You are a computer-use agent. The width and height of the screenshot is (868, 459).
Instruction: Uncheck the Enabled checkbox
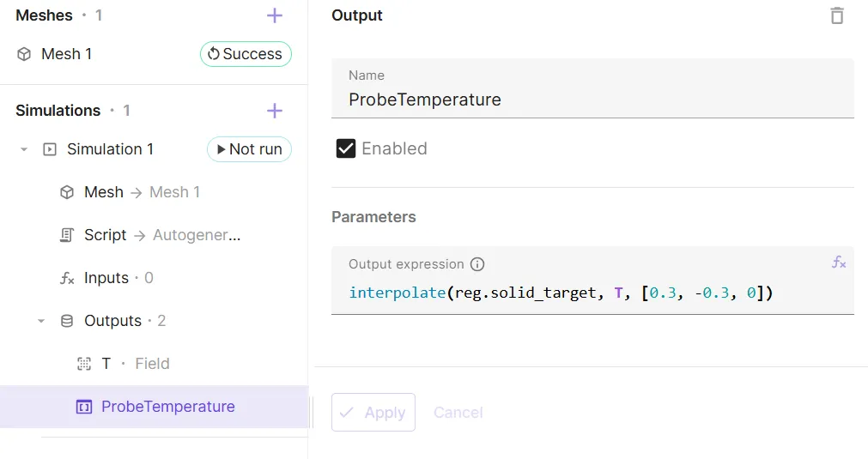(346, 148)
